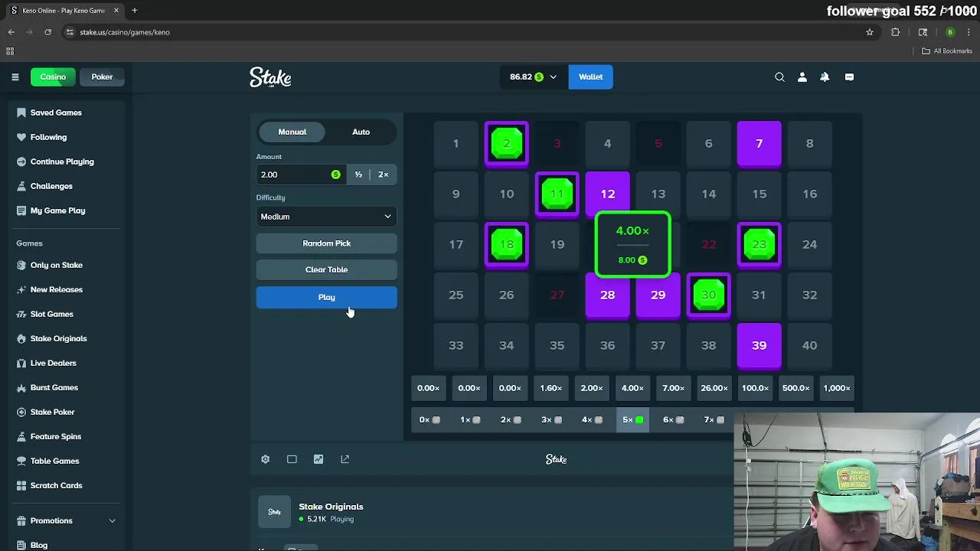This screenshot has width=980, height=551.
Task: Double the bet with 2× button
Action: tap(384, 174)
